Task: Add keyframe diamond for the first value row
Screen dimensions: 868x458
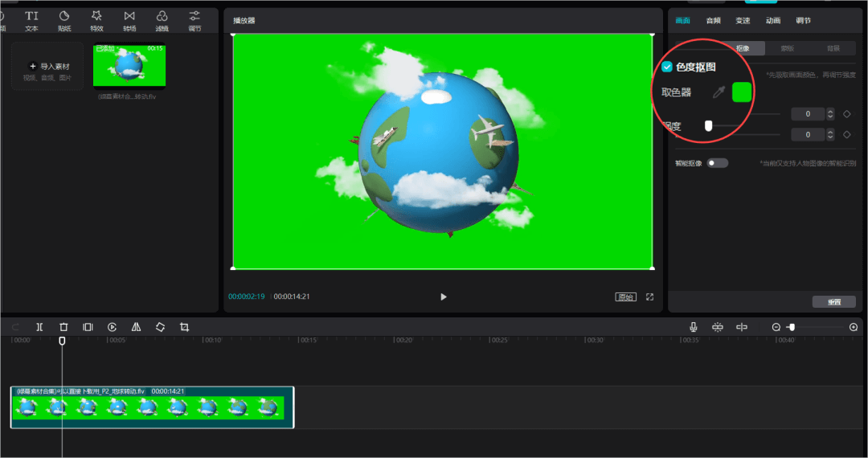Action: coord(846,114)
